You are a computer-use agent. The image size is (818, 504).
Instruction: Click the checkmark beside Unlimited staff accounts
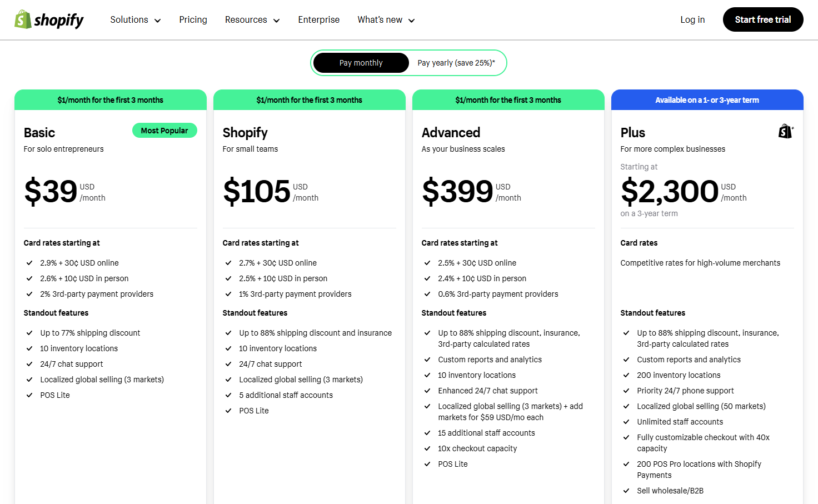[626, 422]
